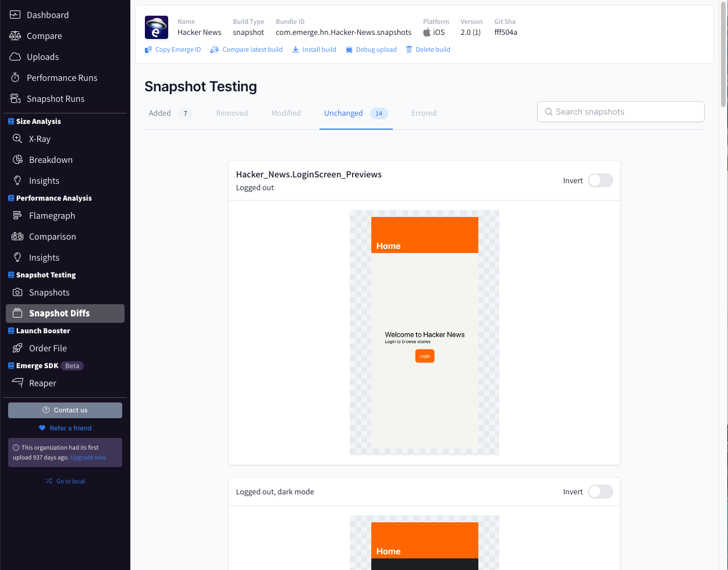Click the Snapshots camera icon
This screenshot has width=728, height=570.
click(17, 292)
